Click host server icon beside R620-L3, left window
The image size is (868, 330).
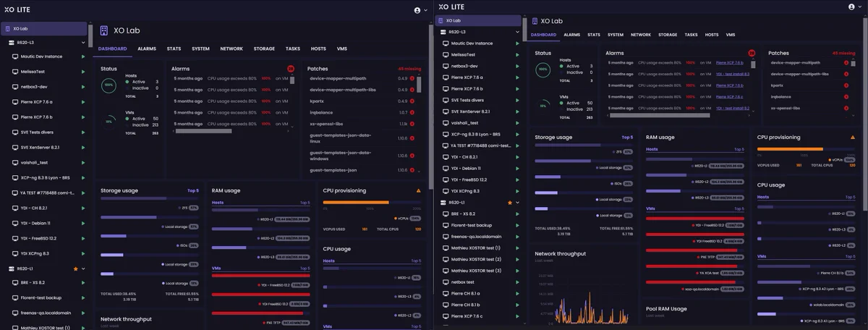click(11, 43)
